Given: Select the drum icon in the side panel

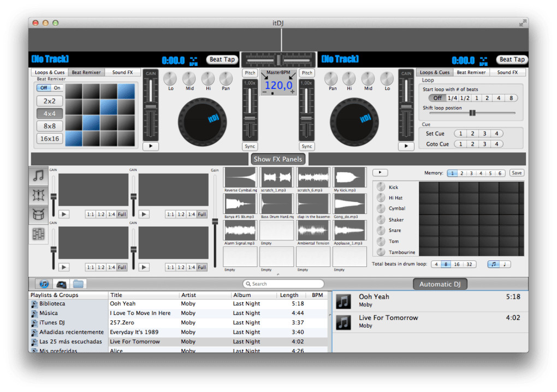Looking at the screenshot, I should tap(39, 215).
